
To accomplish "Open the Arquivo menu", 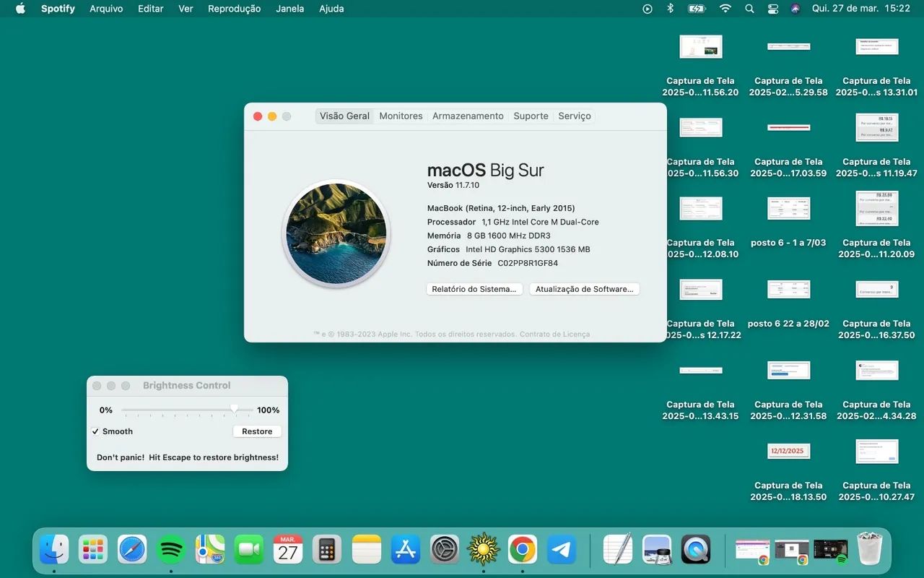I will pos(106,9).
